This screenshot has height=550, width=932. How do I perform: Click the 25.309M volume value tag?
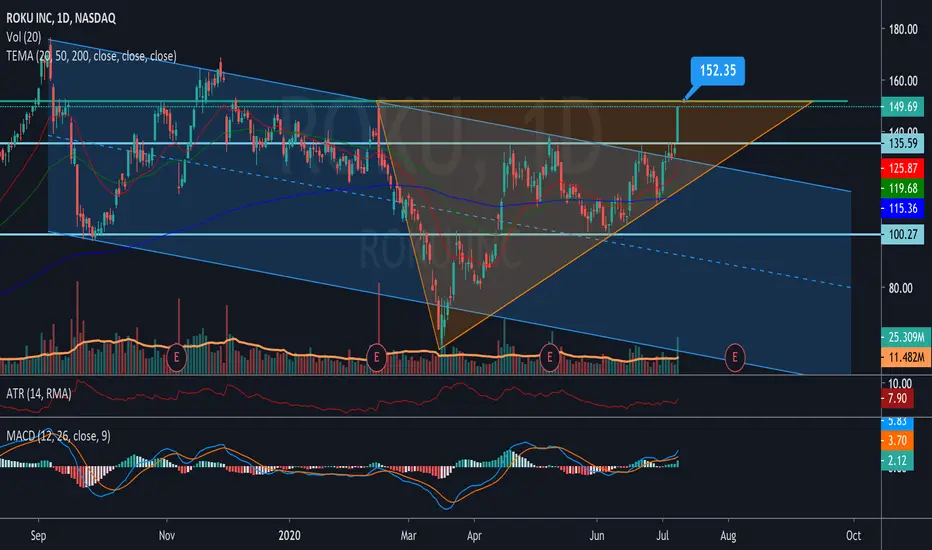(x=905, y=337)
